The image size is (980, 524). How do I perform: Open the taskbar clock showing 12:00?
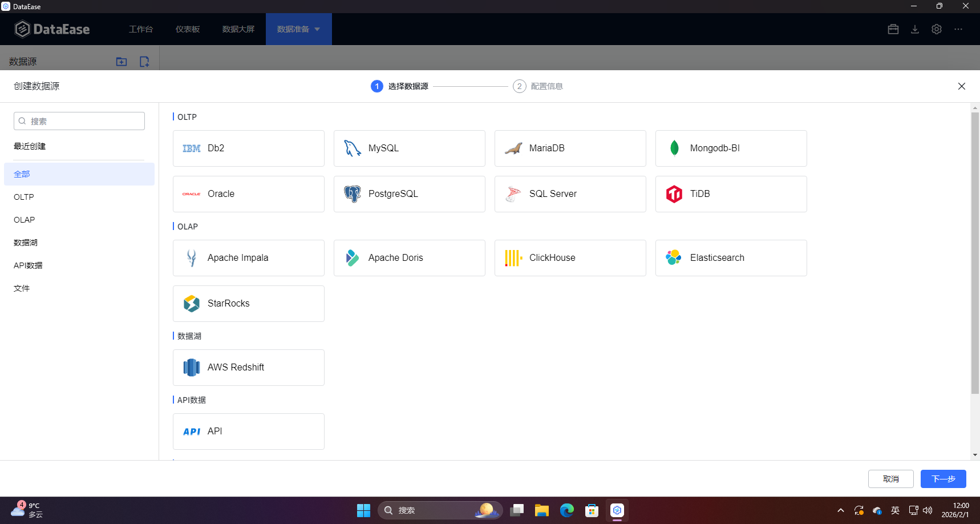click(x=955, y=510)
